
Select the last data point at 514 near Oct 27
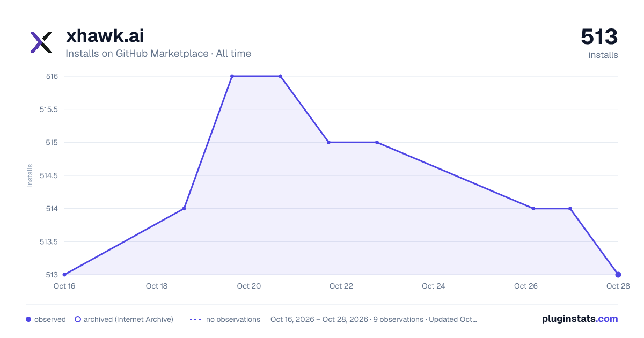570,208
